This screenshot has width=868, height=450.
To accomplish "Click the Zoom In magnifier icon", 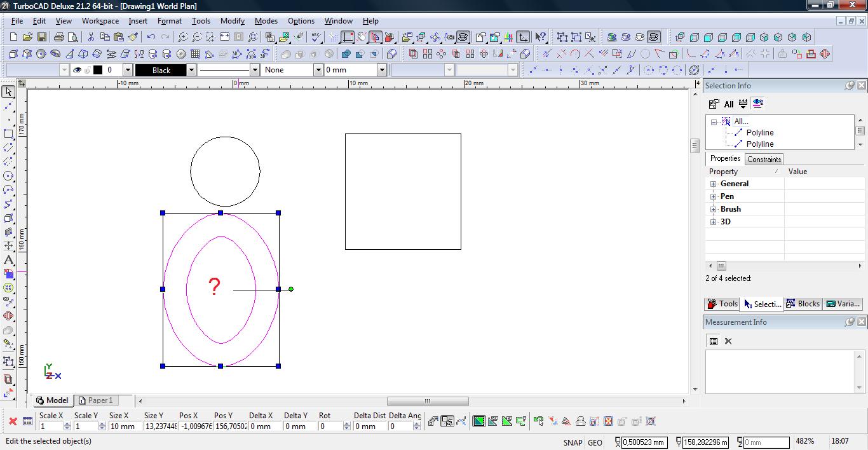I will (x=183, y=37).
